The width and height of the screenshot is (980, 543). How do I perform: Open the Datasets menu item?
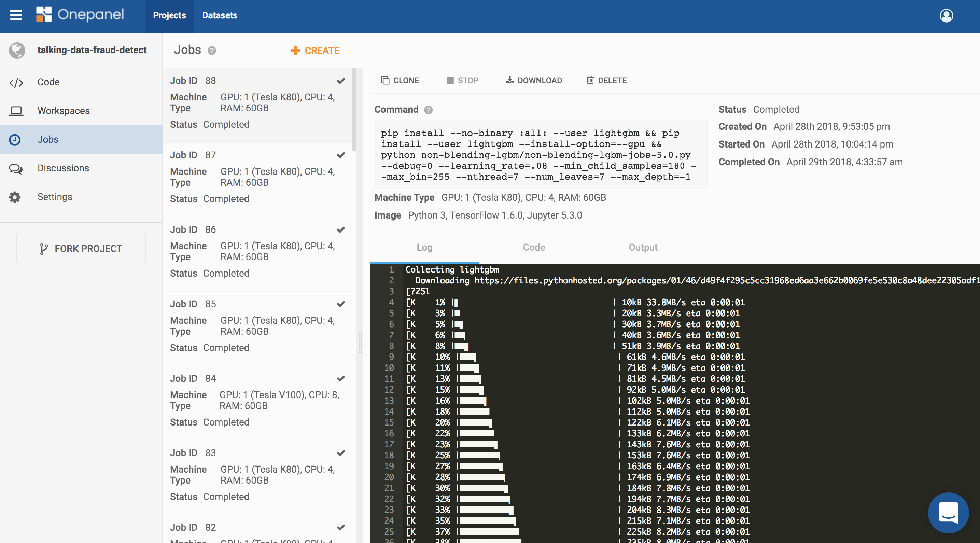[x=220, y=16]
